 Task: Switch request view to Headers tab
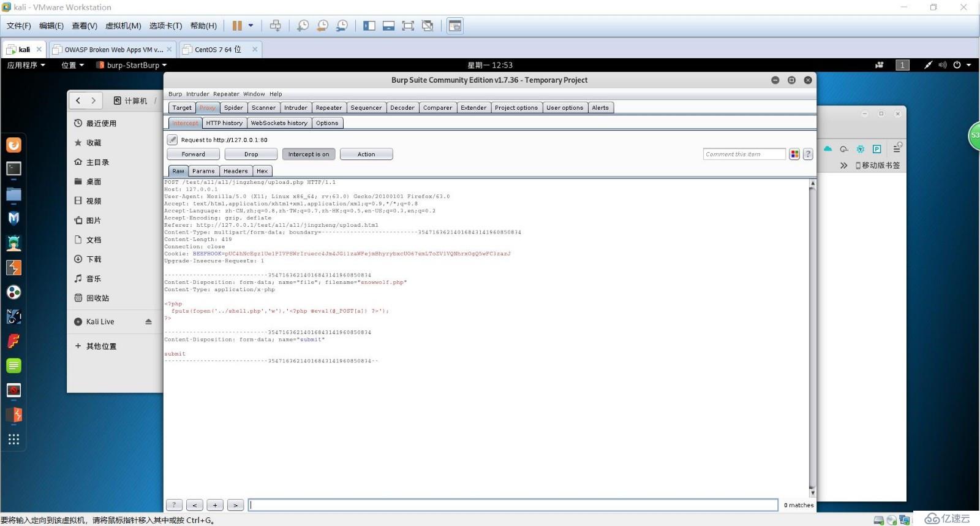(x=236, y=171)
